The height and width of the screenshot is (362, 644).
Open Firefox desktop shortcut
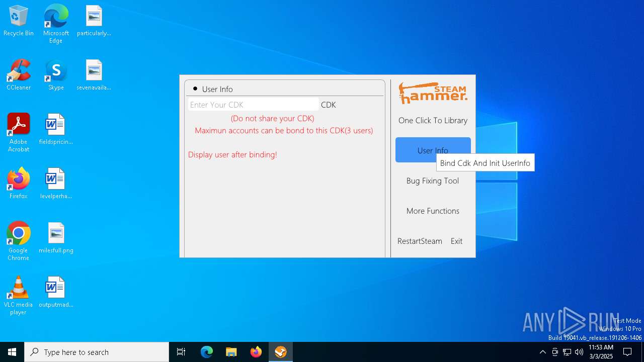(x=19, y=184)
